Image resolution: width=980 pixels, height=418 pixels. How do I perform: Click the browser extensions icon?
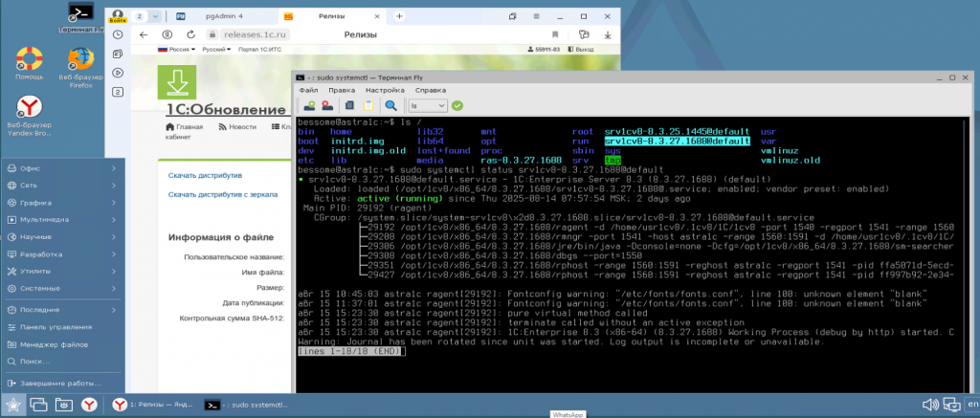click(x=584, y=35)
